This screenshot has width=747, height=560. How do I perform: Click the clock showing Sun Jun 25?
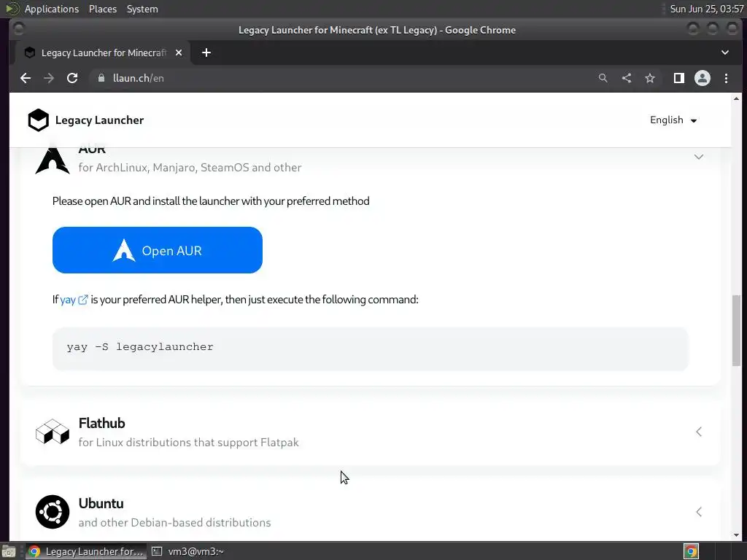(x=706, y=9)
